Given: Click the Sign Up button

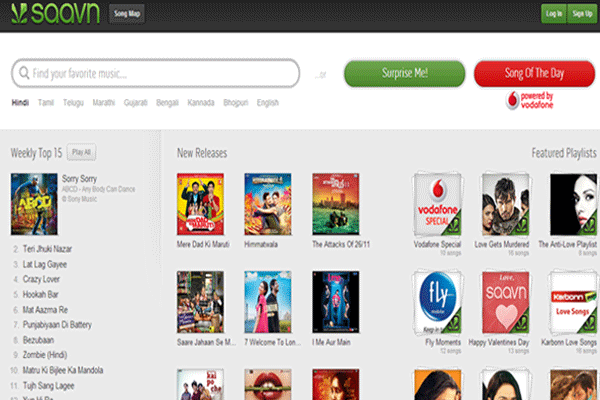Looking at the screenshot, I should (582, 14).
